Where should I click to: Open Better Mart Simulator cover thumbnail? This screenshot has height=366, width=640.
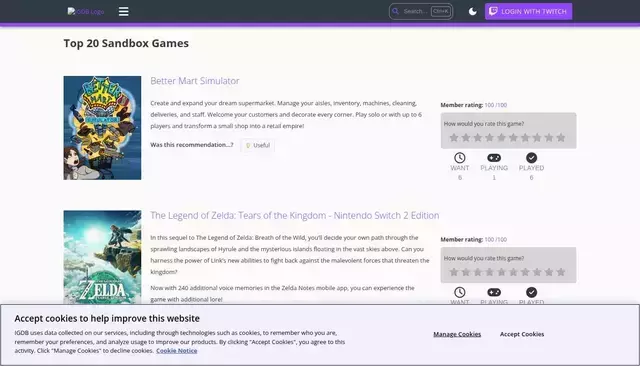(x=102, y=128)
